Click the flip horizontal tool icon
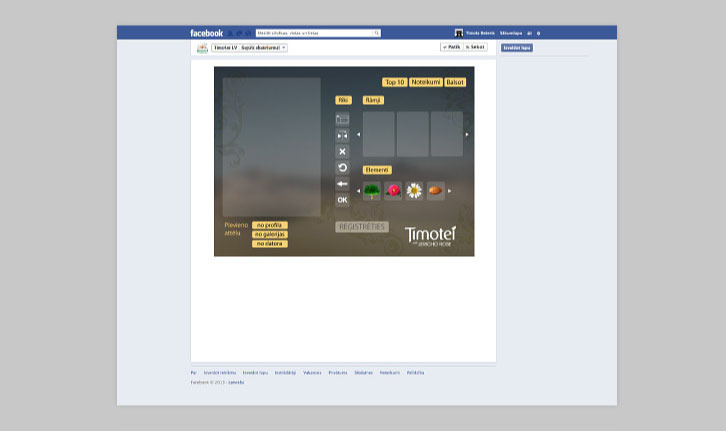This screenshot has height=431, width=726. click(342, 136)
